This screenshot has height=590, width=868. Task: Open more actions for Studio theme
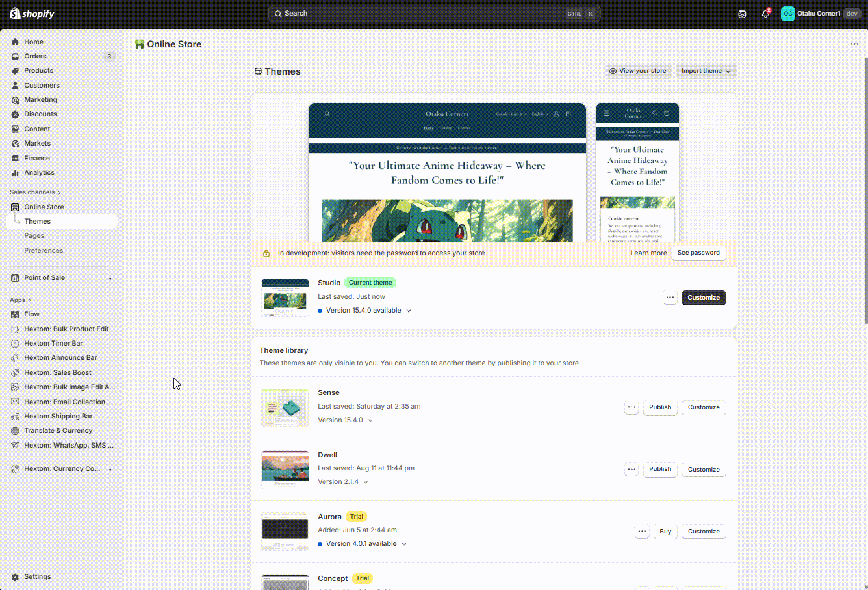670,298
